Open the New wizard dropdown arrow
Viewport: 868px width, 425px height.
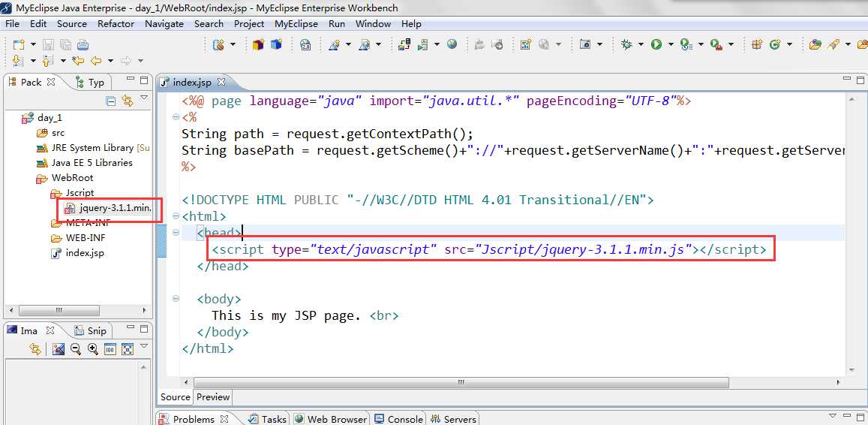(x=33, y=45)
